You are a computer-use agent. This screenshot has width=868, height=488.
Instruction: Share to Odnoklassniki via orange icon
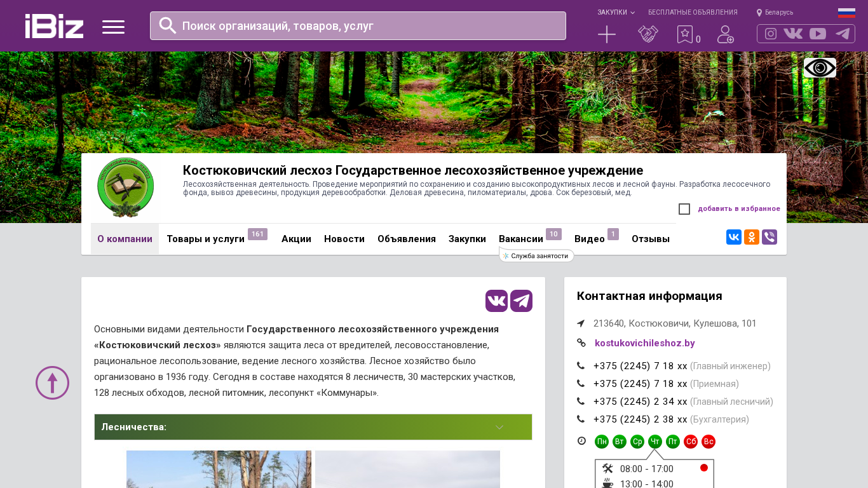pyautogui.click(x=752, y=237)
